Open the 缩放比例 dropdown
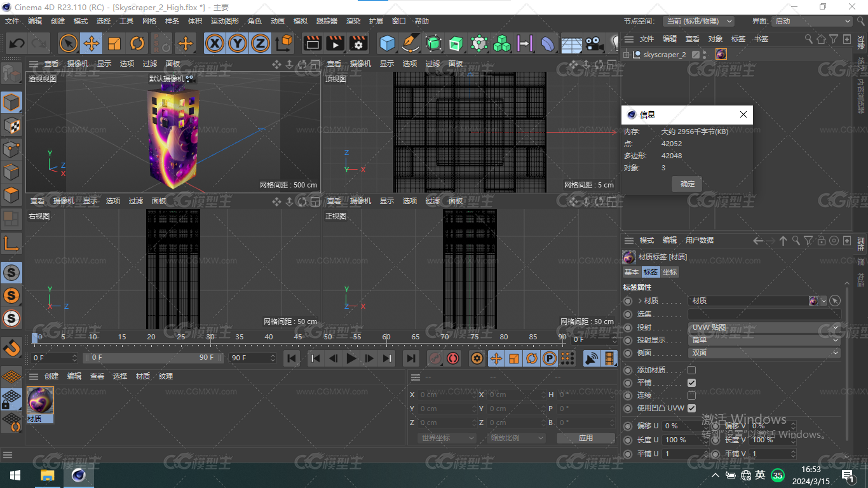The height and width of the screenshot is (488, 868). [x=517, y=438]
